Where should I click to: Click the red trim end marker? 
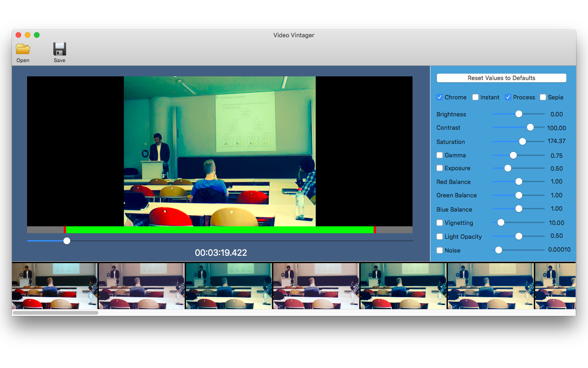375,230
